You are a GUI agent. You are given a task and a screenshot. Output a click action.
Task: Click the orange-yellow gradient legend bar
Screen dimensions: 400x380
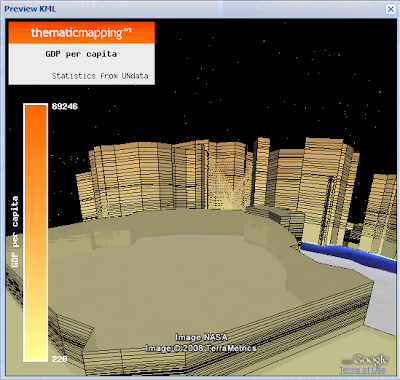[x=35, y=233]
